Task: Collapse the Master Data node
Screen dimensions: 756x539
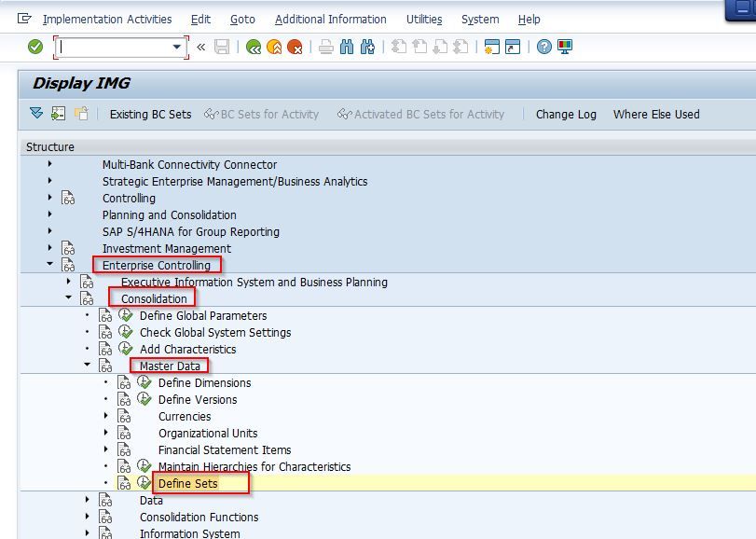Action: pos(88,365)
